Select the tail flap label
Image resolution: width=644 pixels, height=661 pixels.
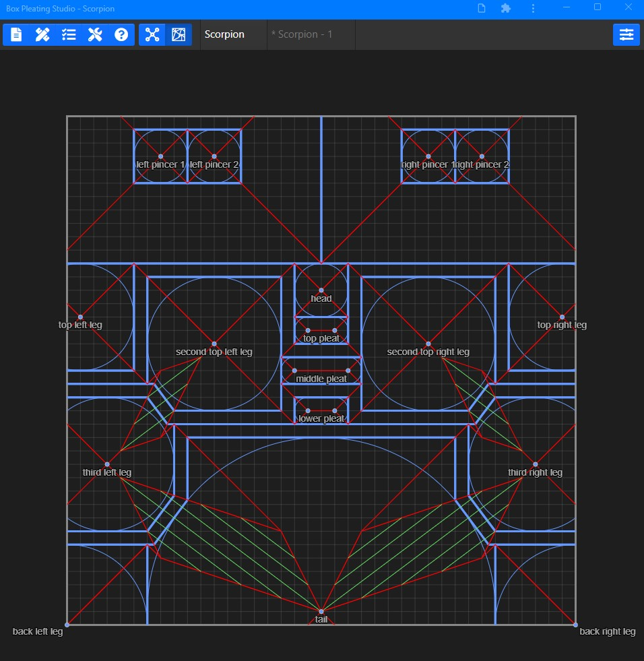click(321, 619)
